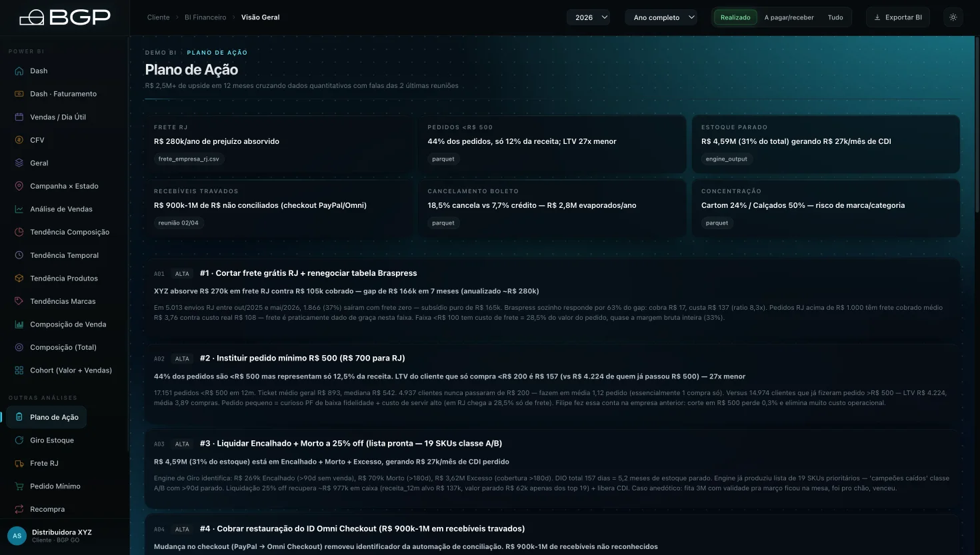The image size is (980, 555).
Task: Open the Estoque Parado summary card
Action: point(826,144)
